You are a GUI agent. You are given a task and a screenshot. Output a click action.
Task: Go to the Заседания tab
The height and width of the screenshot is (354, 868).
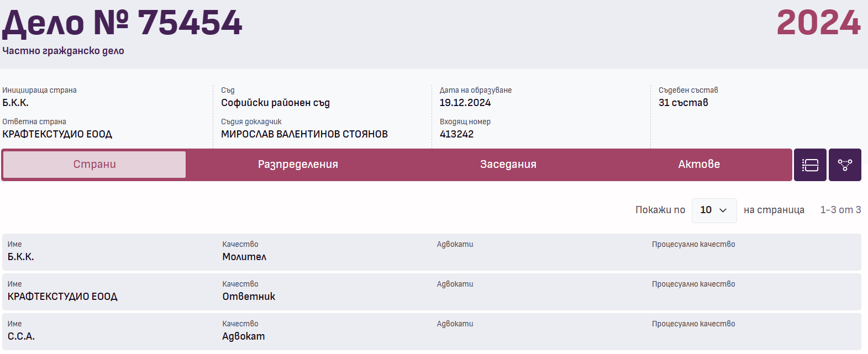508,165
